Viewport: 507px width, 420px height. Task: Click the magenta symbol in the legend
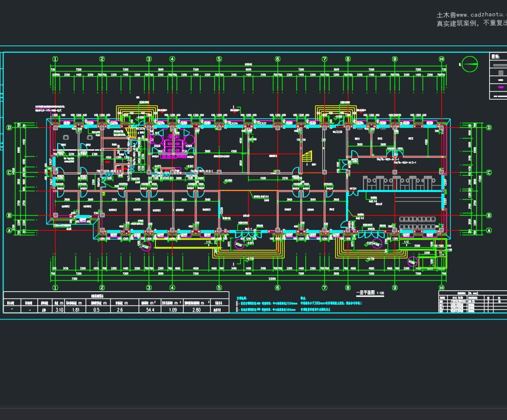coord(501,87)
